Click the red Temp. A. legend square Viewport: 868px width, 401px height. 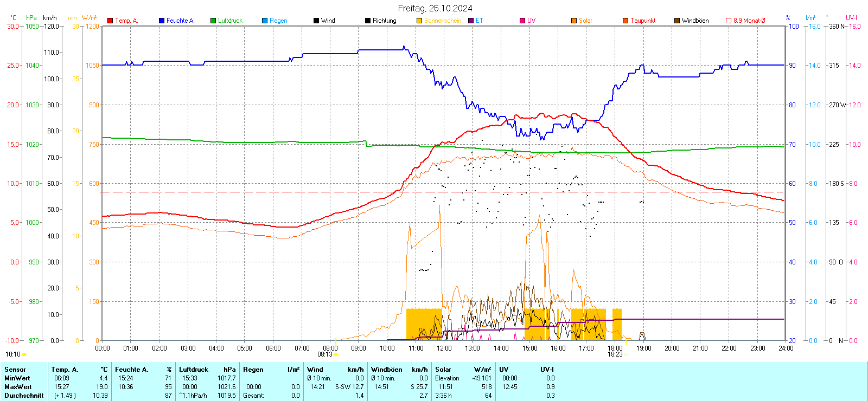110,21
